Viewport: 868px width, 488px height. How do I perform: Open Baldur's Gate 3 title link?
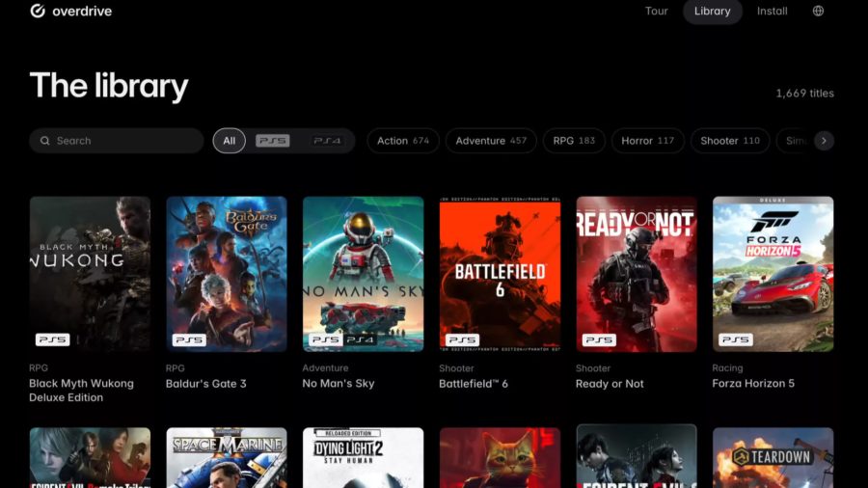tap(206, 384)
